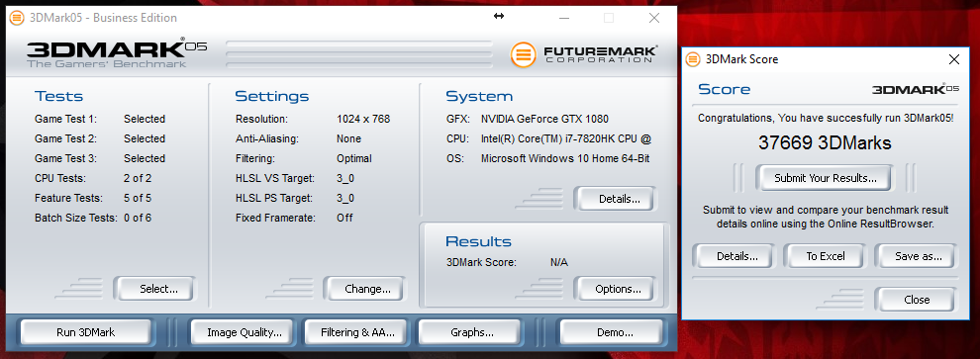Click the 3DMark05 title bar app icon

point(16,18)
